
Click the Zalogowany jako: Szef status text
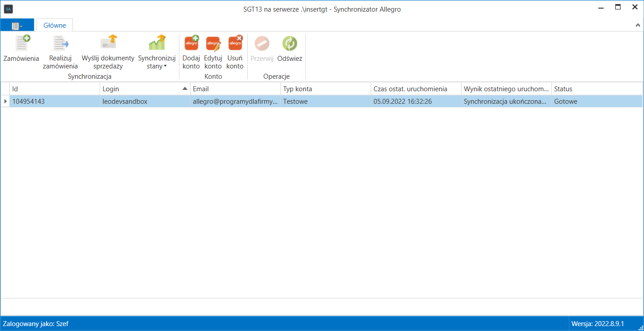tap(36, 323)
